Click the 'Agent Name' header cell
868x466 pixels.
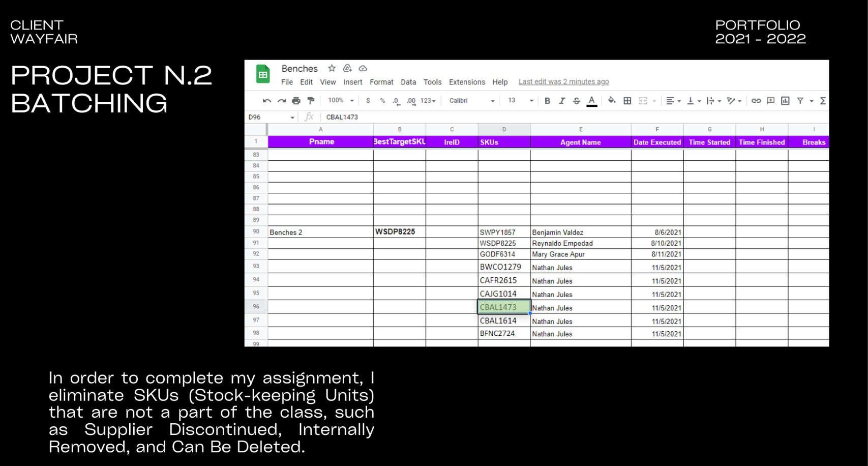581,142
